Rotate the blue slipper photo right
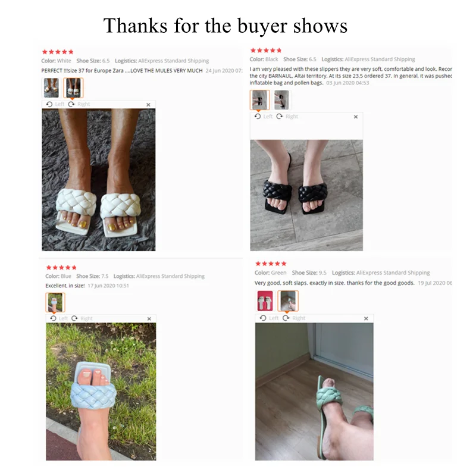 pos(82,318)
